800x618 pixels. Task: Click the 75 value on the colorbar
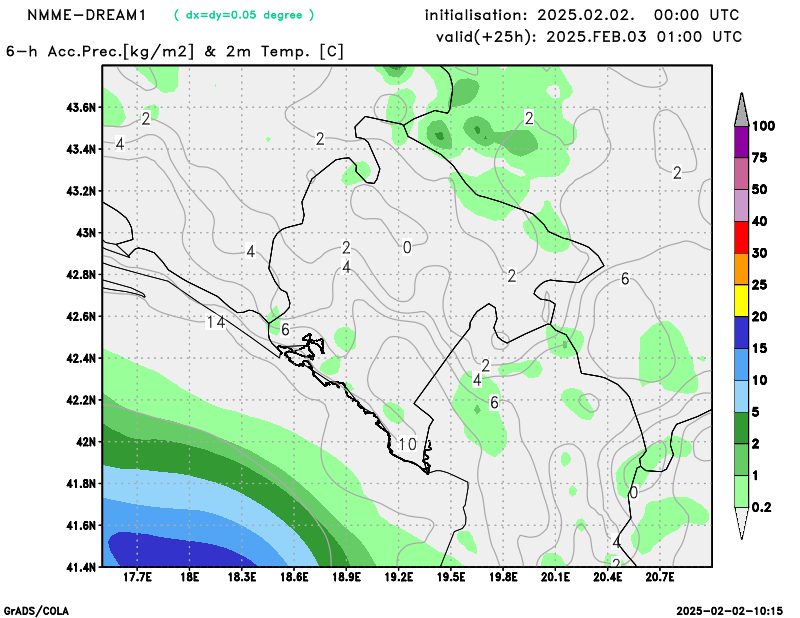760,158
